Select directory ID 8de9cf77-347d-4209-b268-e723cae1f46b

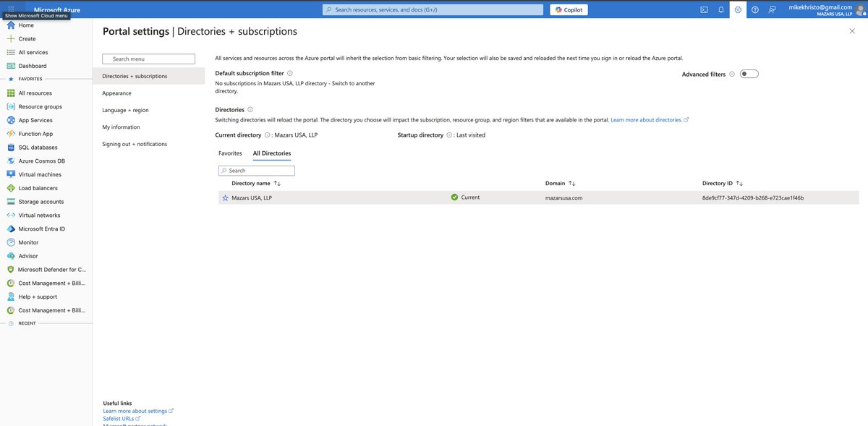pyautogui.click(x=753, y=197)
